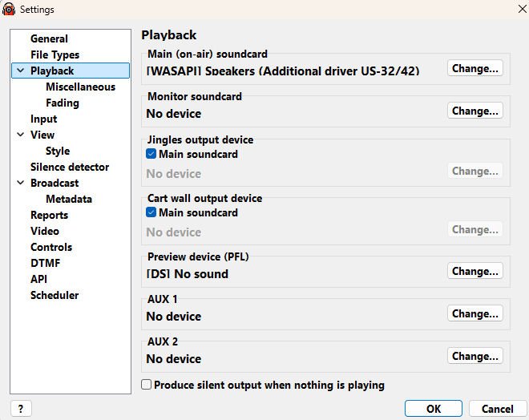Viewport: 529px width, 420px height.
Task: Select the General settings category
Action: [x=49, y=38]
